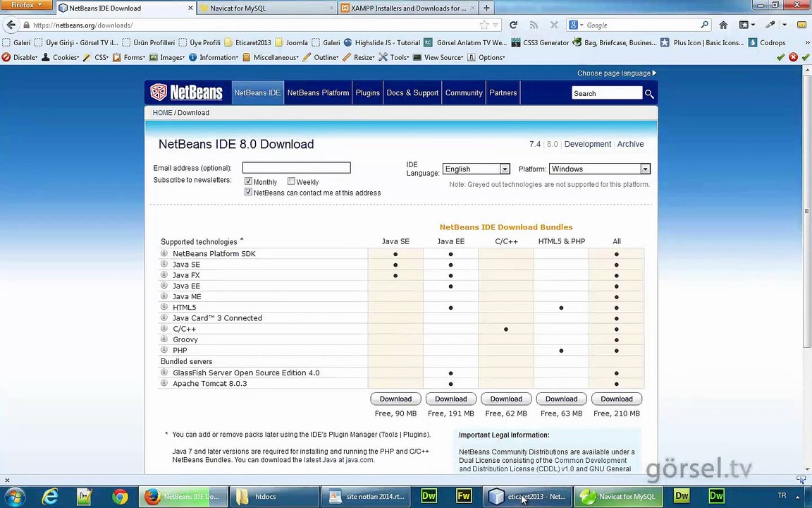The width and height of the screenshot is (812, 508).
Task: Expand the Choose page language selector
Action: coord(616,73)
